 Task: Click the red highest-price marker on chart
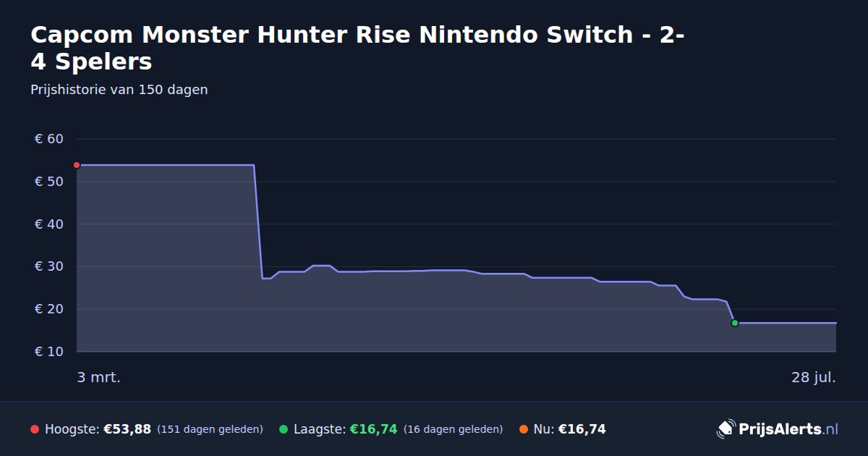point(77,165)
